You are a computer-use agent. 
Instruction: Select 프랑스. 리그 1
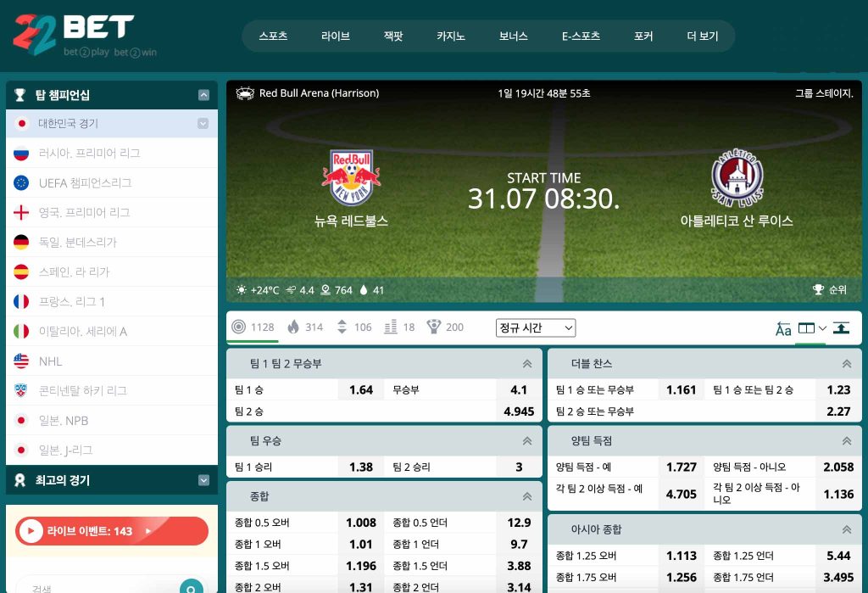click(112, 301)
